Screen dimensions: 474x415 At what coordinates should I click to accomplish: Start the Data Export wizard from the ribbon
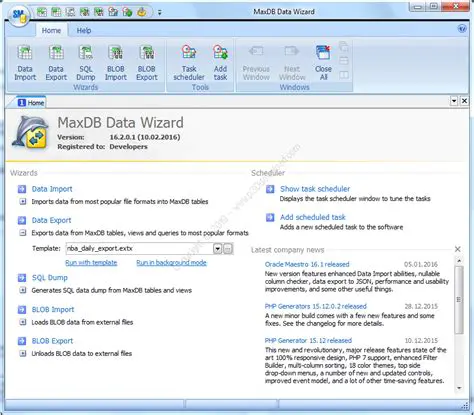pos(56,63)
